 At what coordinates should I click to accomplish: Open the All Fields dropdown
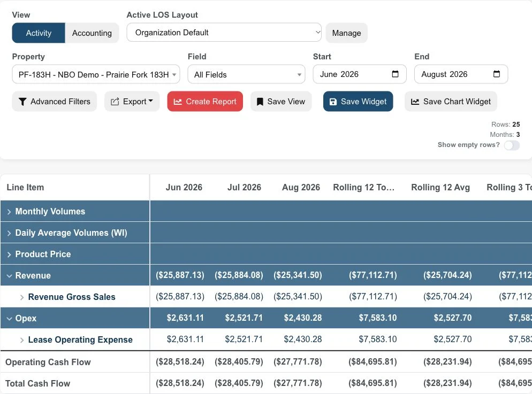246,74
